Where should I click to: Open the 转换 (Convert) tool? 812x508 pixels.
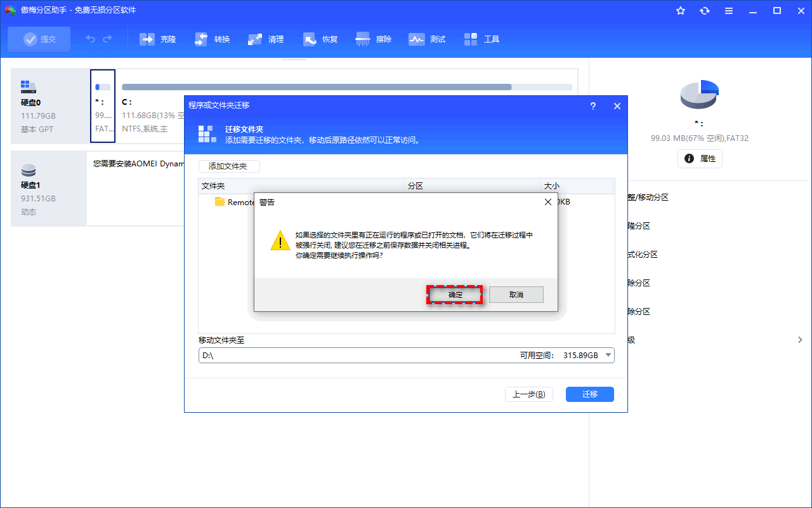(211, 39)
